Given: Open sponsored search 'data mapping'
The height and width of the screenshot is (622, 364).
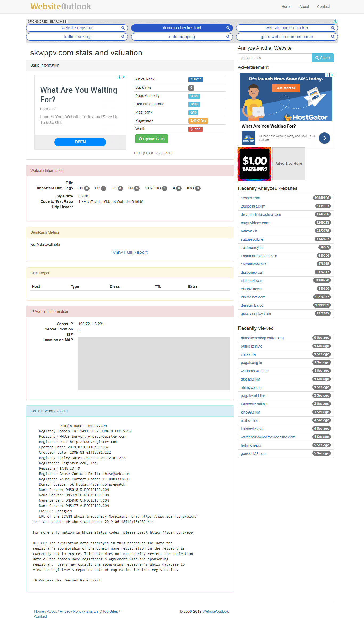Looking at the screenshot, I should pyautogui.click(x=182, y=37).
